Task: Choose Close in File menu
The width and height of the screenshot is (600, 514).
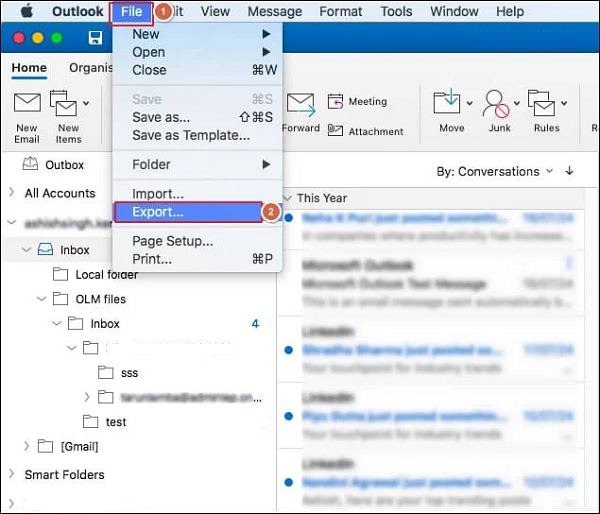Action: 198,70
